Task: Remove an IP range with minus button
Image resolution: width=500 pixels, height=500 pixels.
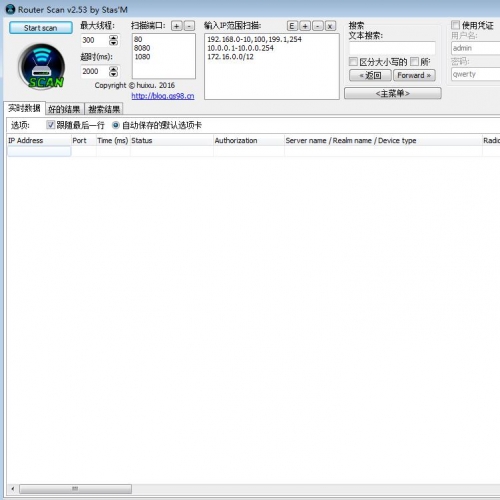Action: [x=317, y=26]
